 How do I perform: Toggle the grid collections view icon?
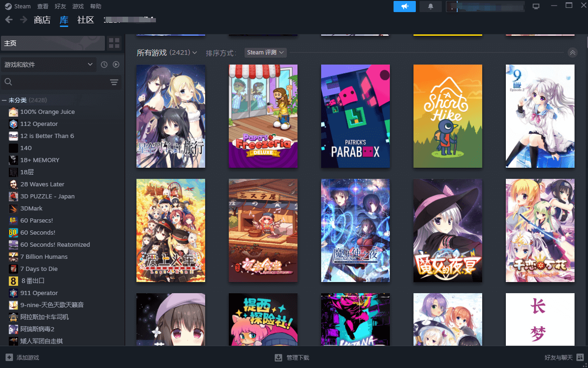tap(114, 43)
